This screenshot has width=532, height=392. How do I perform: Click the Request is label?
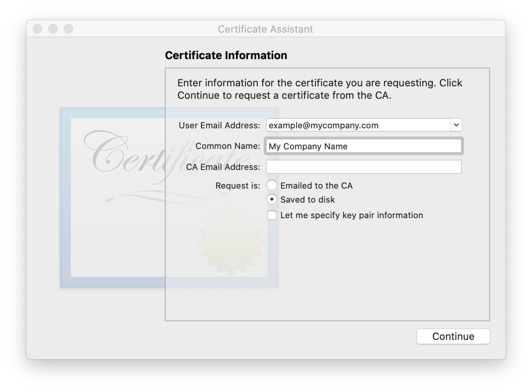point(238,185)
